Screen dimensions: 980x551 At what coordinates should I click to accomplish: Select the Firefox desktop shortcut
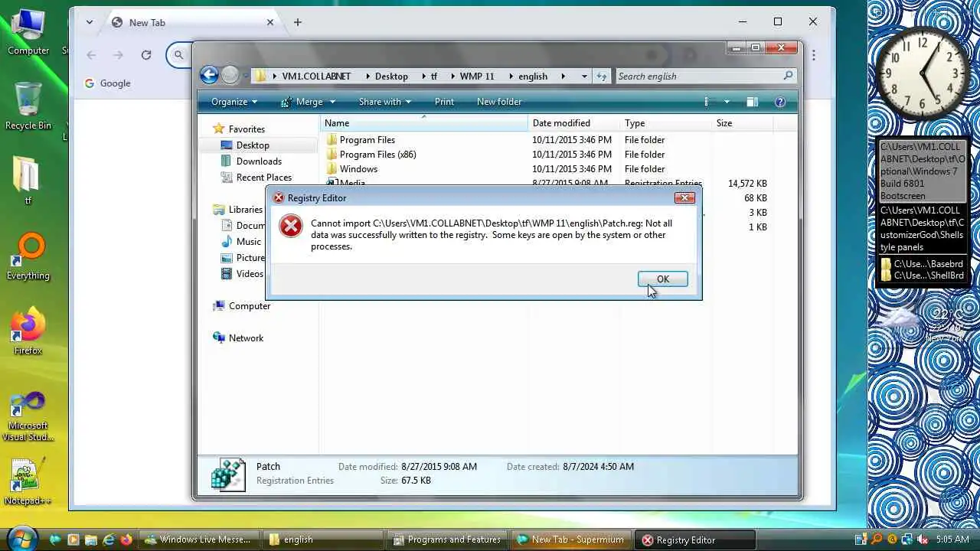click(x=28, y=332)
